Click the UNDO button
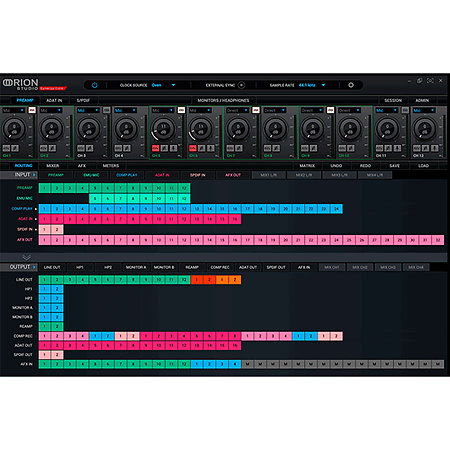 336,166
